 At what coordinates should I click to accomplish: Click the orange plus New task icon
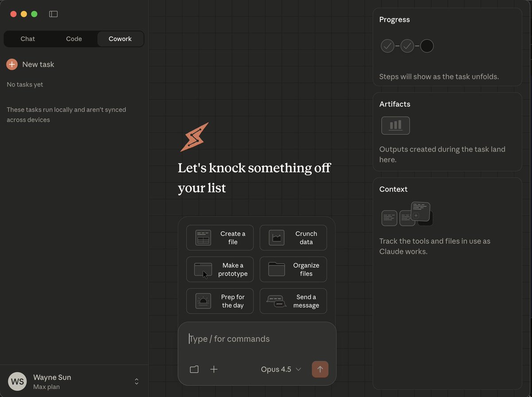[12, 64]
